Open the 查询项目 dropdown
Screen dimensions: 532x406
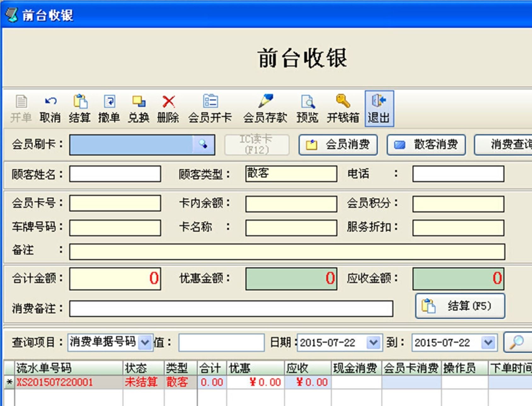[145, 342]
